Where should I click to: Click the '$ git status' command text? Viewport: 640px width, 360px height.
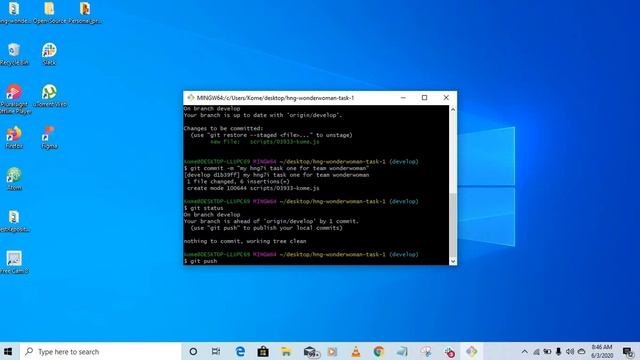coord(204,208)
